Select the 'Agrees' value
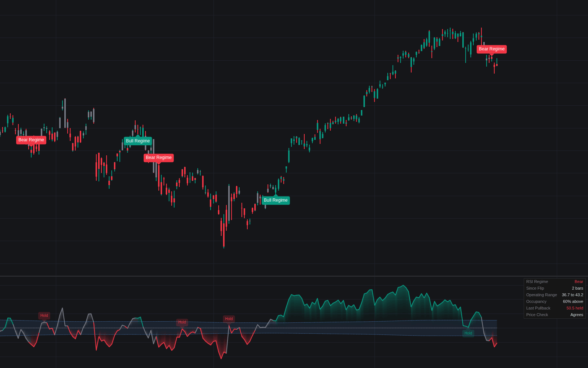This screenshot has width=588, height=368. pyautogui.click(x=577, y=315)
